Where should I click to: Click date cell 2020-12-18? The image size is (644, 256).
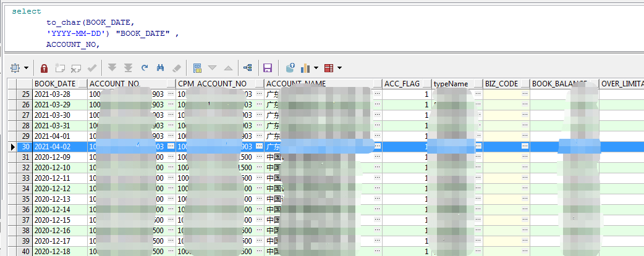[x=60, y=251]
